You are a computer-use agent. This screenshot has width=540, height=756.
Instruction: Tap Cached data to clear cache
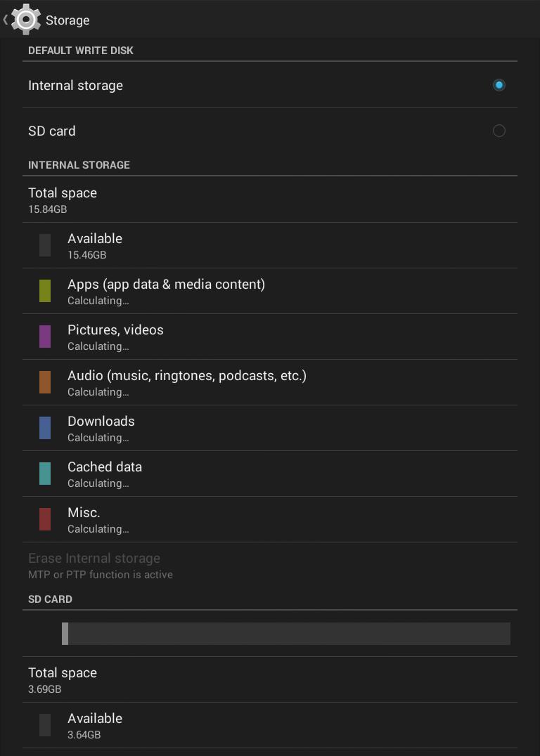click(x=105, y=474)
